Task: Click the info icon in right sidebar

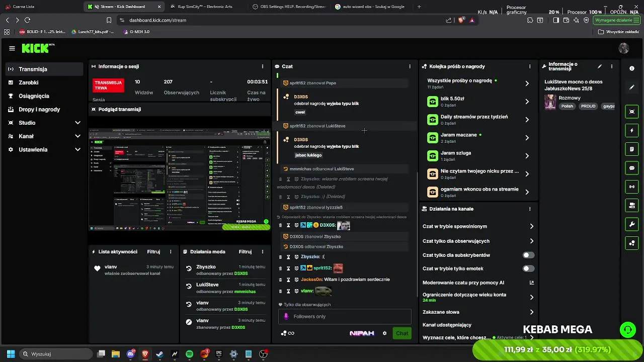Action: pyautogui.click(x=632, y=68)
